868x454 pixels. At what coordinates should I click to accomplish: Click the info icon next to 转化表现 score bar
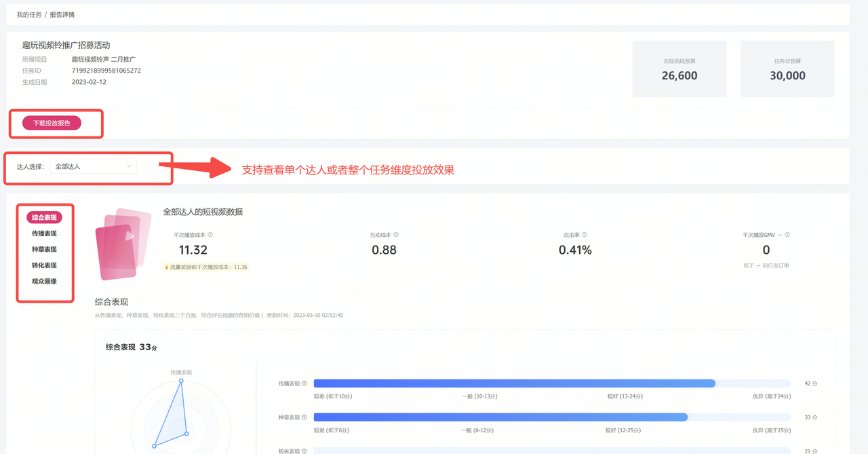point(304,451)
